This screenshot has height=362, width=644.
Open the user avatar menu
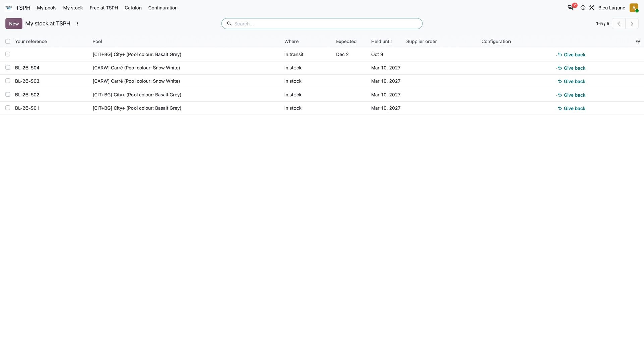[x=634, y=8]
